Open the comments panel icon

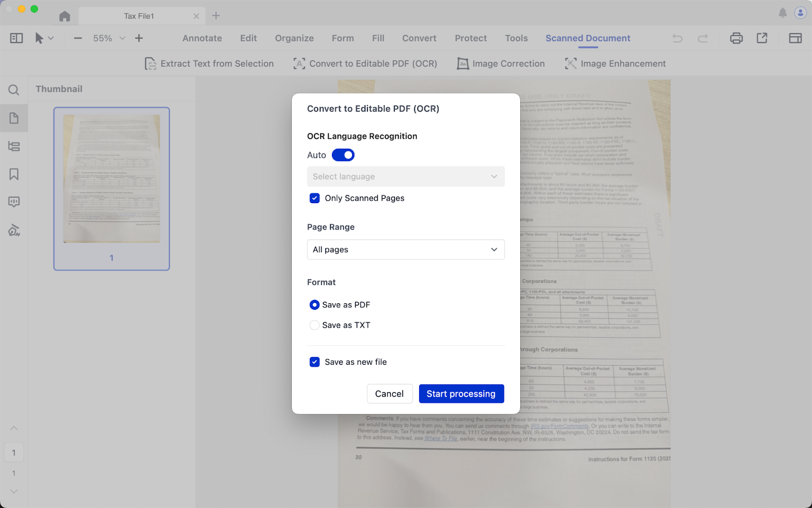pyautogui.click(x=14, y=202)
